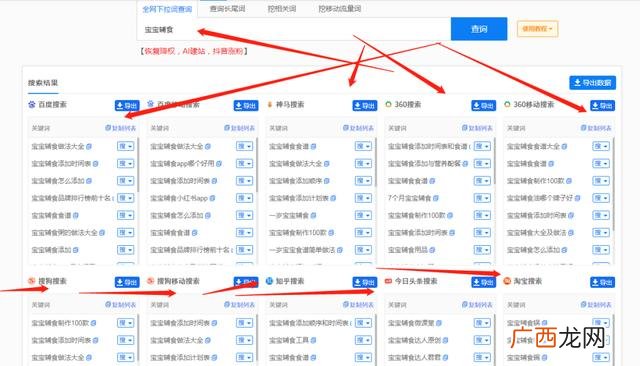Viewport: 640px width, 366px height.
Task: Click the 导出数据 button
Action: tap(592, 83)
